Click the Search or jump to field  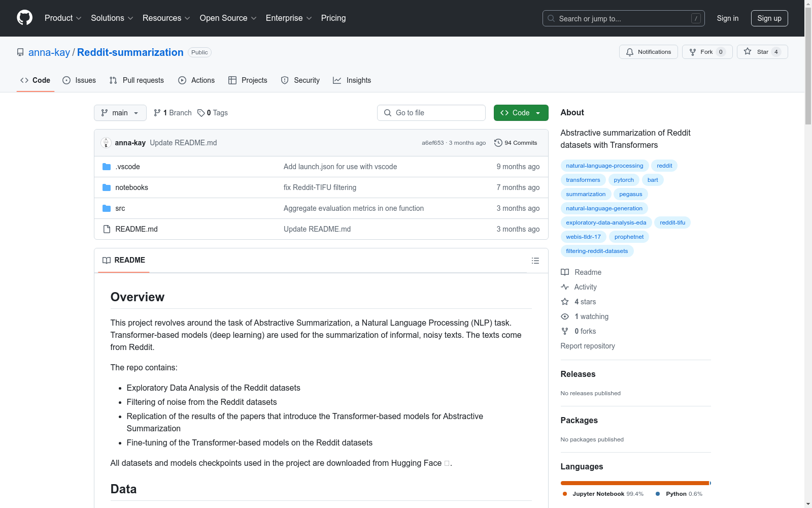(x=624, y=18)
